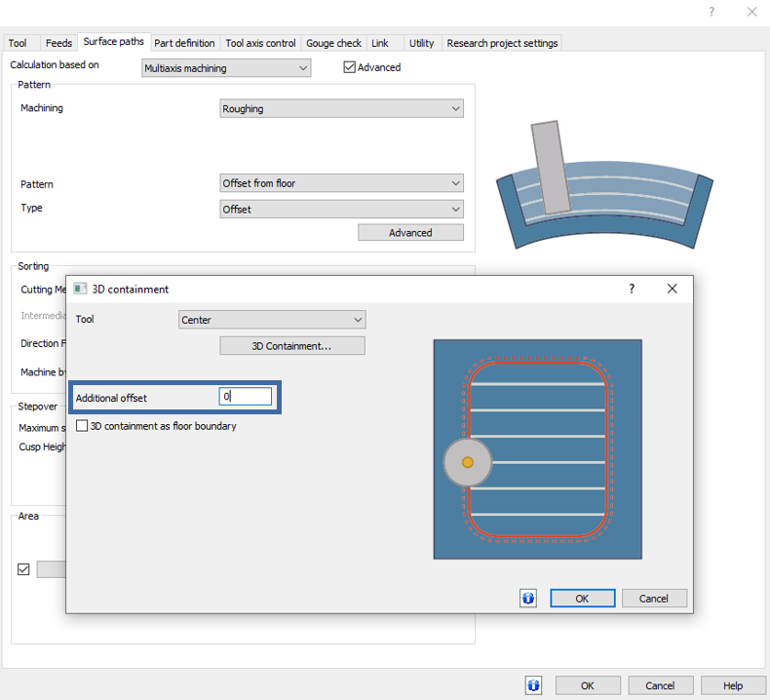The image size is (770, 700).
Task: Toggle the Advanced checkbox
Action: click(349, 67)
